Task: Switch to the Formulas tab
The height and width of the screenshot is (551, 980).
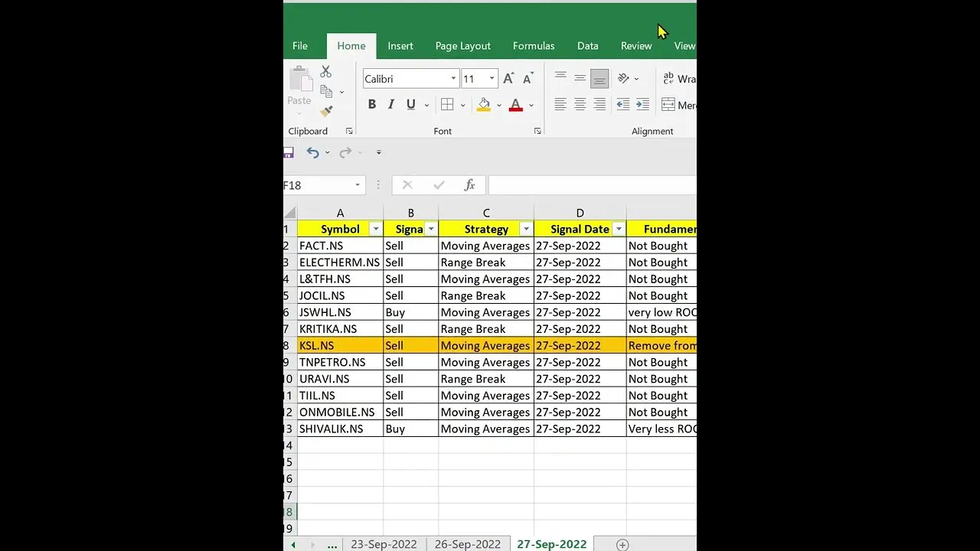Action: 534,46
